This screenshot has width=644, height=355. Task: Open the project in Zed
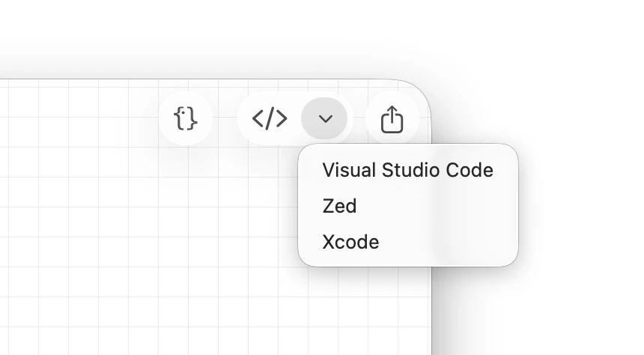click(339, 206)
